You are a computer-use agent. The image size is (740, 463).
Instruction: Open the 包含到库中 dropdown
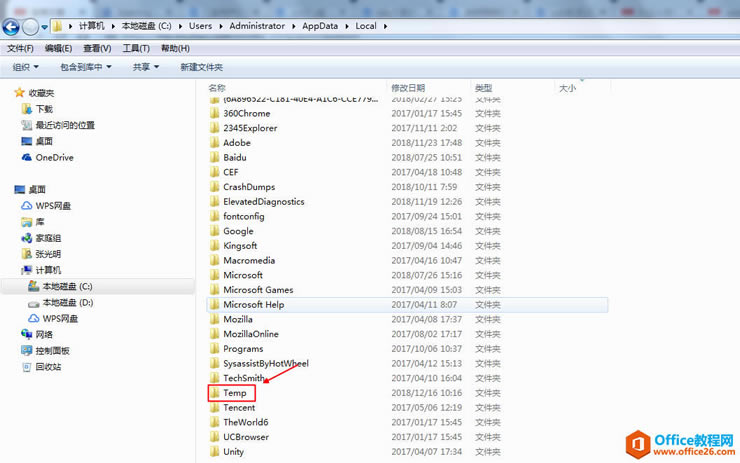85,67
